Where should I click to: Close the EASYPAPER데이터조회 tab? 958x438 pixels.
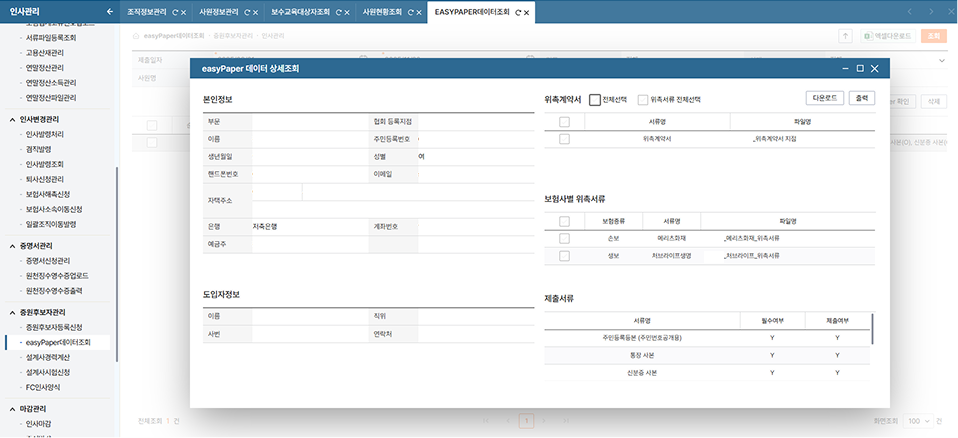[x=528, y=11]
